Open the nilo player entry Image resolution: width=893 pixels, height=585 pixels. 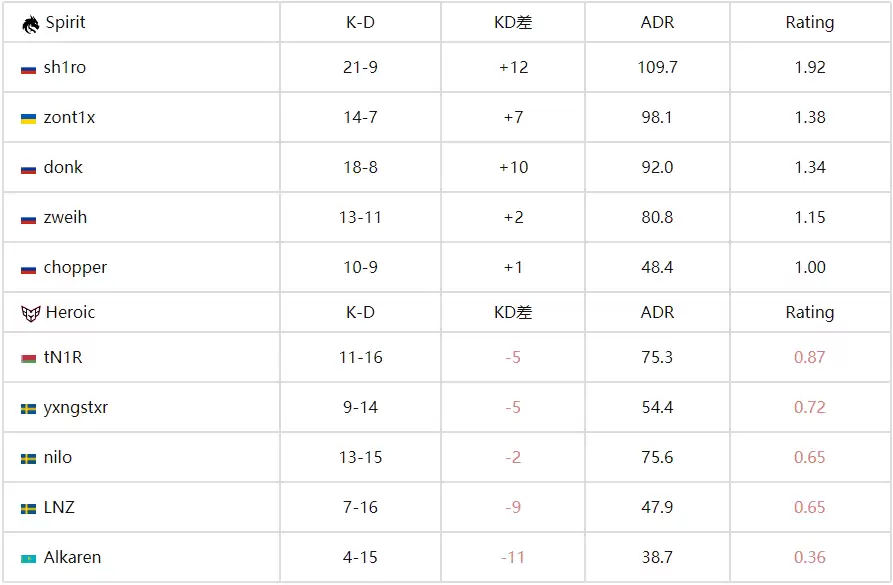pyautogui.click(x=58, y=458)
